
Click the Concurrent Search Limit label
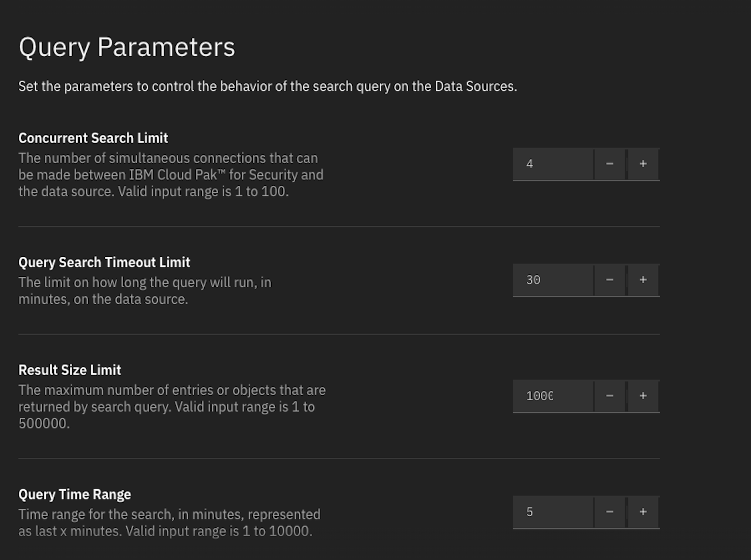93,138
